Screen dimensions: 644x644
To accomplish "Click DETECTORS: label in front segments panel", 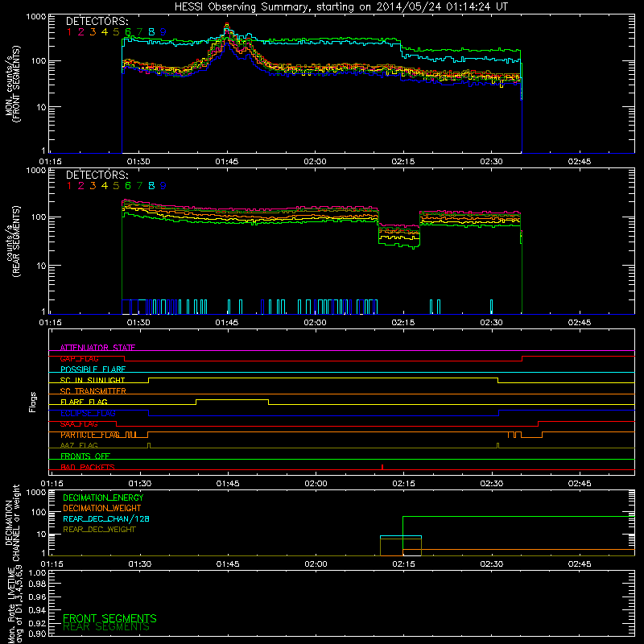I will pos(97,22).
